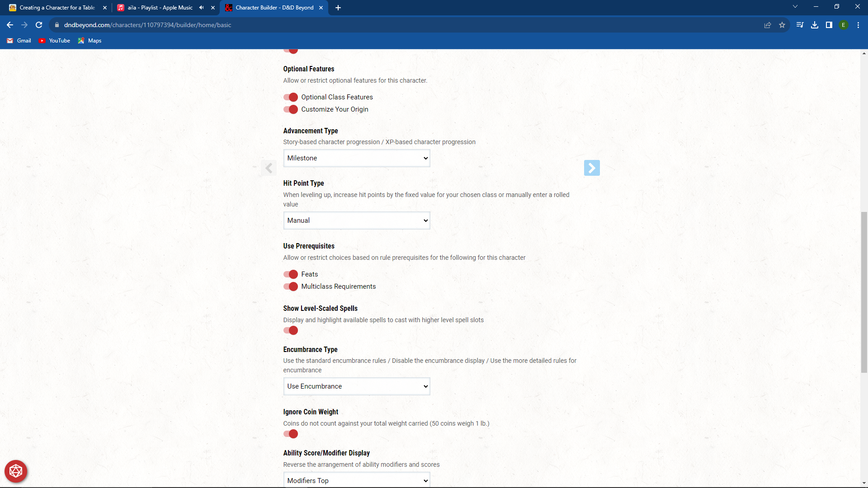Click inside the address bar
This screenshot has width=868, height=488.
(x=271, y=25)
